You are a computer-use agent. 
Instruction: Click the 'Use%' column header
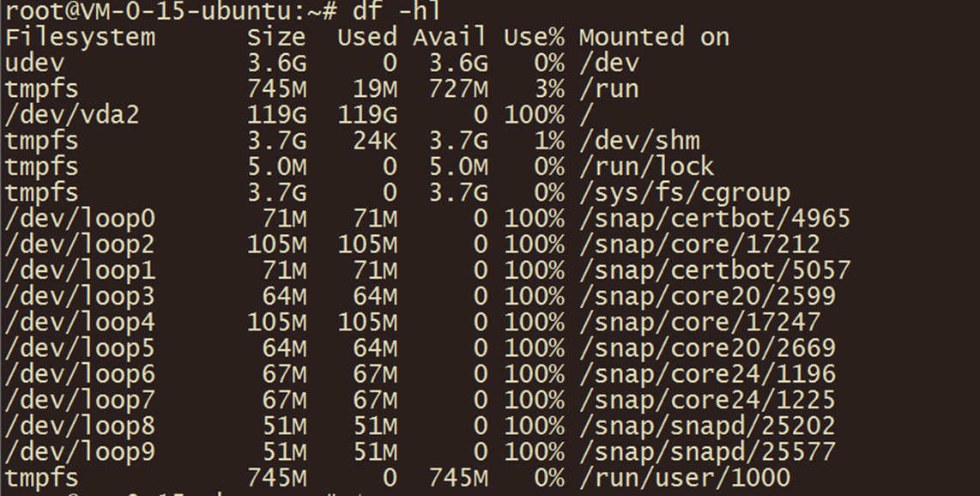[534, 38]
